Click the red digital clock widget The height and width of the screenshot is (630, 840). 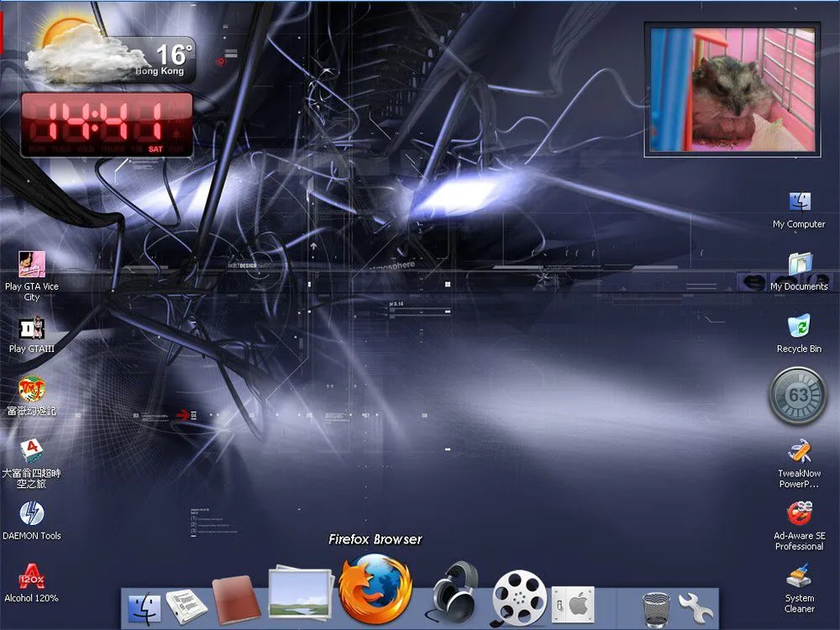click(x=107, y=124)
